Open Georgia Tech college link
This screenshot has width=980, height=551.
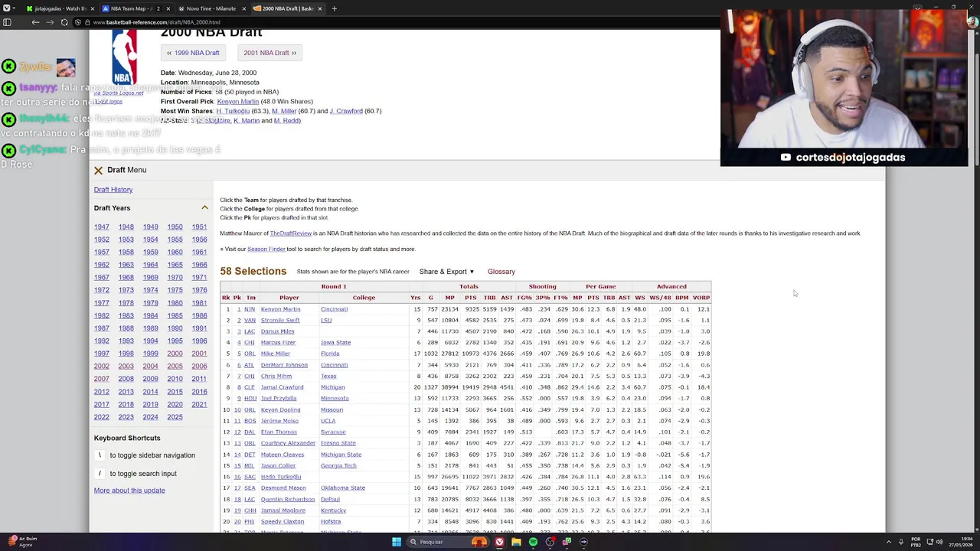pyautogui.click(x=338, y=465)
